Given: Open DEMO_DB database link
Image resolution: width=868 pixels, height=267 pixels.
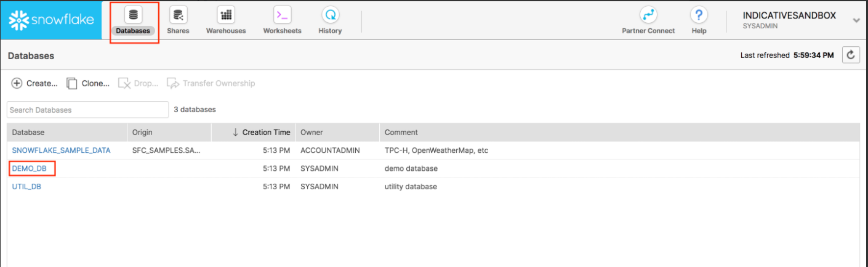Looking at the screenshot, I should coord(30,168).
